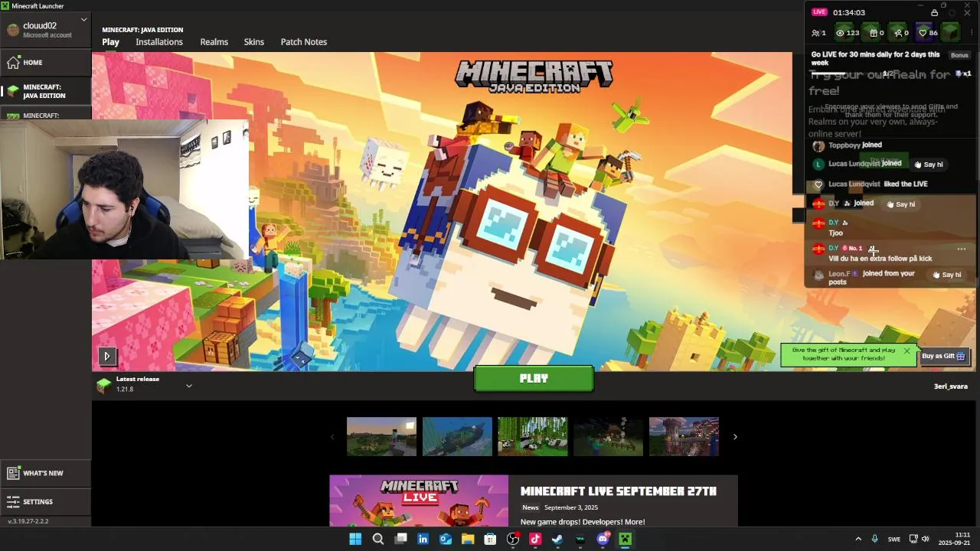Screen dimensions: 980x551
Task: Close the gift of Minecraft tooltip
Action: (x=906, y=351)
